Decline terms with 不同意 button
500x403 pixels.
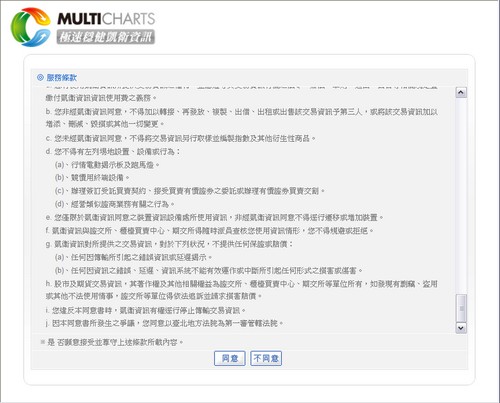click(266, 358)
